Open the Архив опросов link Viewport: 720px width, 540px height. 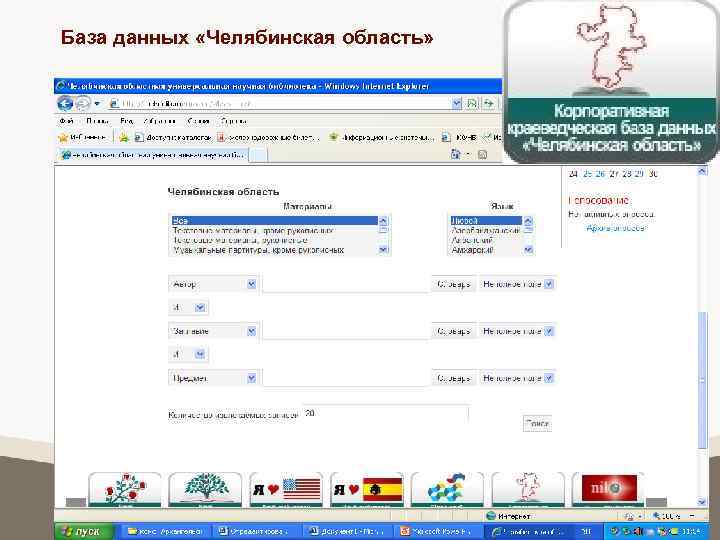pyautogui.click(x=615, y=228)
